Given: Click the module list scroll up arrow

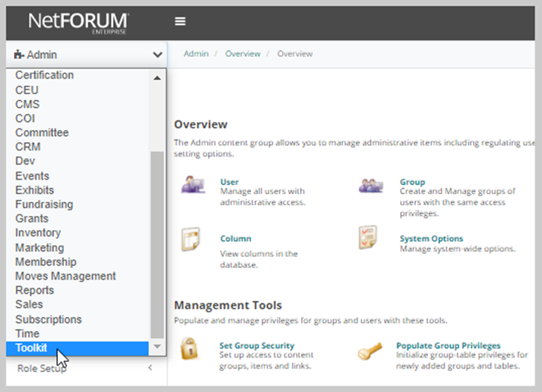Looking at the screenshot, I should (x=157, y=78).
